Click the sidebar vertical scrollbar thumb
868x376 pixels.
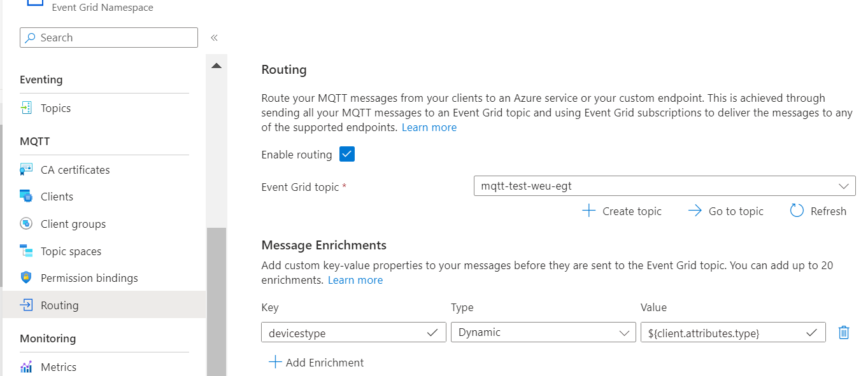[x=217, y=299]
